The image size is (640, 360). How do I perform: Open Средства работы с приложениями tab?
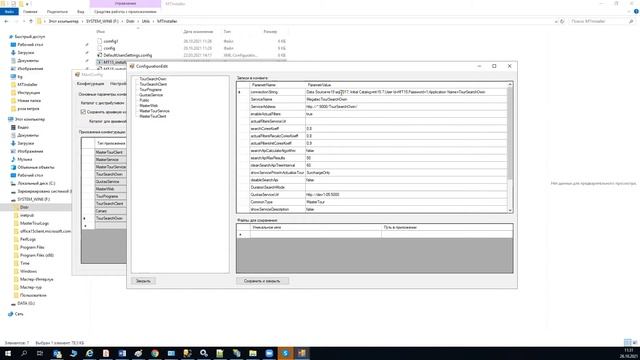tap(125, 12)
